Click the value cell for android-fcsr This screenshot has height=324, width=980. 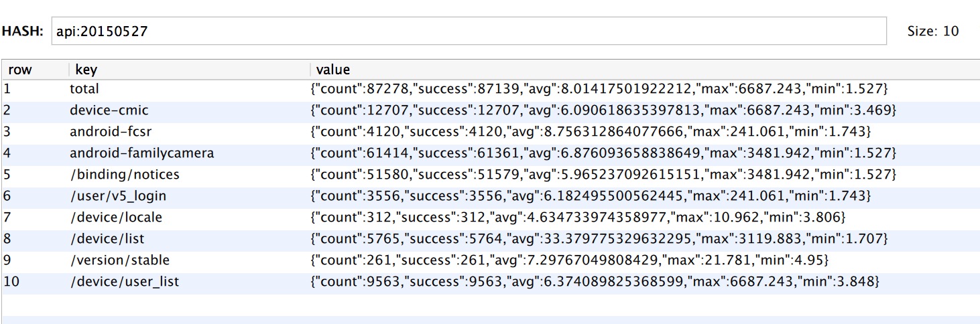pyautogui.click(x=591, y=131)
